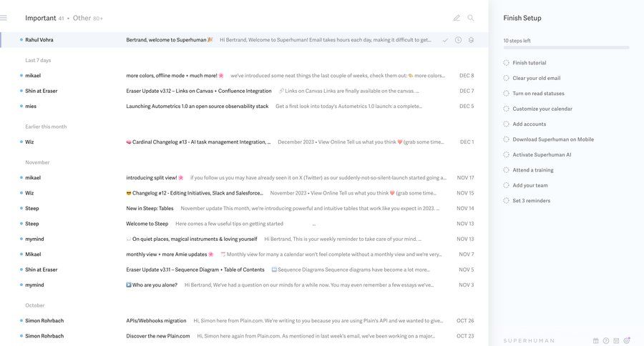
Task: Open the calendar icon in bottom bar
Action: 616,340
